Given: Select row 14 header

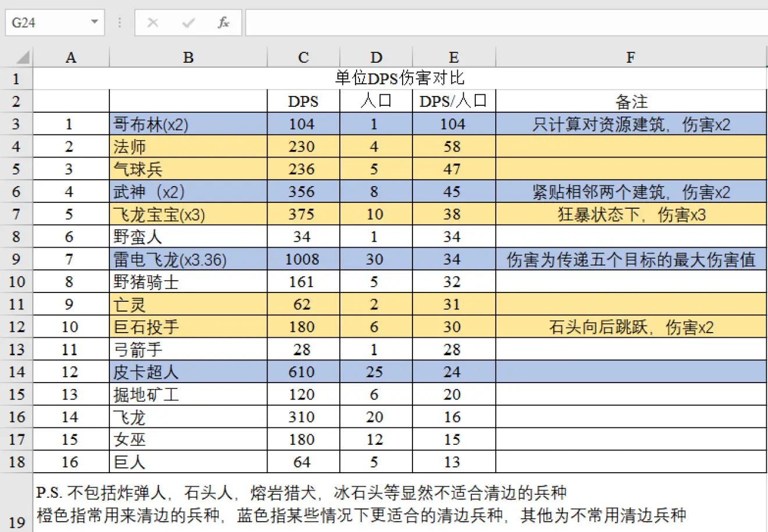Looking at the screenshot, I should click(x=16, y=372).
